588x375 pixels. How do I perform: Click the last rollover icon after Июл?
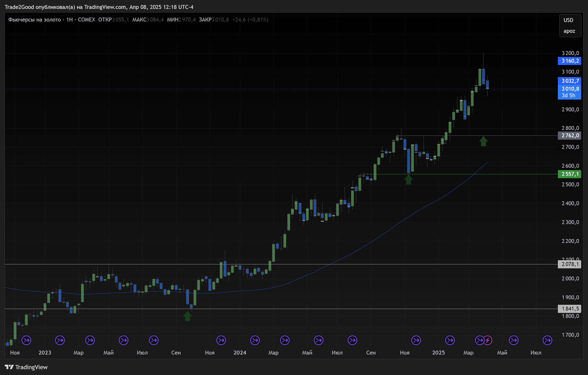coord(547,340)
